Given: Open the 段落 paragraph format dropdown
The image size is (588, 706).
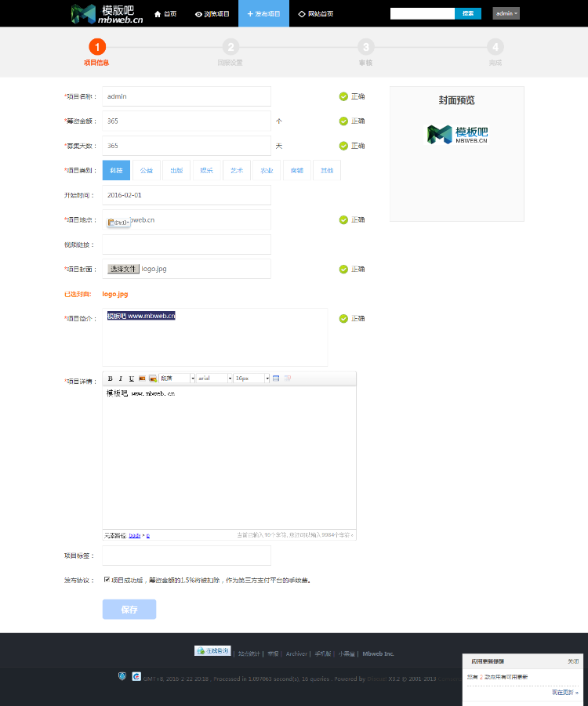Looking at the screenshot, I should (x=177, y=378).
